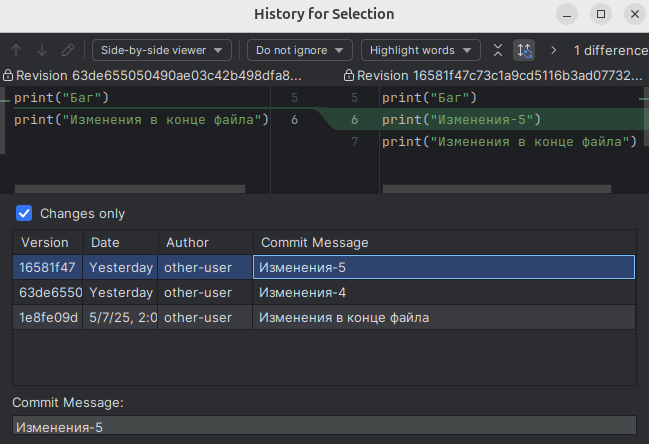Viewport: 649px width, 444px height.
Task: Click the Commit Message text field
Action: [x=324, y=427]
